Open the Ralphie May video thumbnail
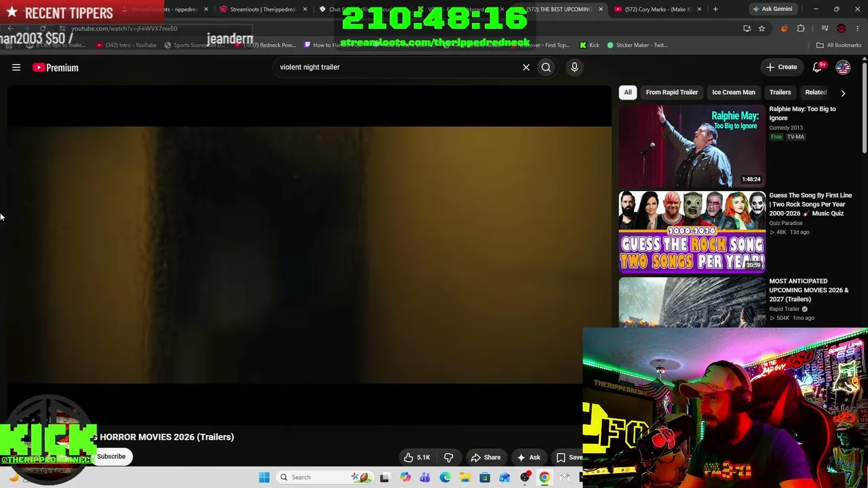The image size is (868, 488). 692,146
